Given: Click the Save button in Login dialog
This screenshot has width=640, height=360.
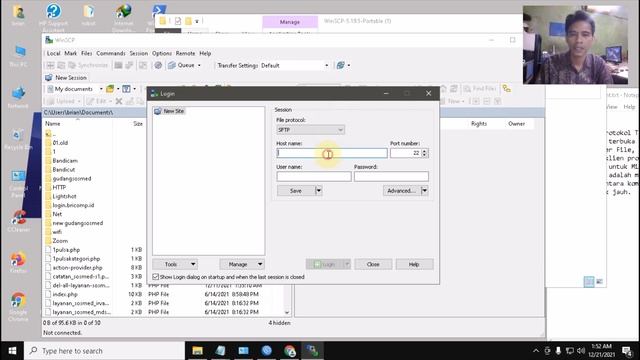Looking at the screenshot, I should 296,191.
